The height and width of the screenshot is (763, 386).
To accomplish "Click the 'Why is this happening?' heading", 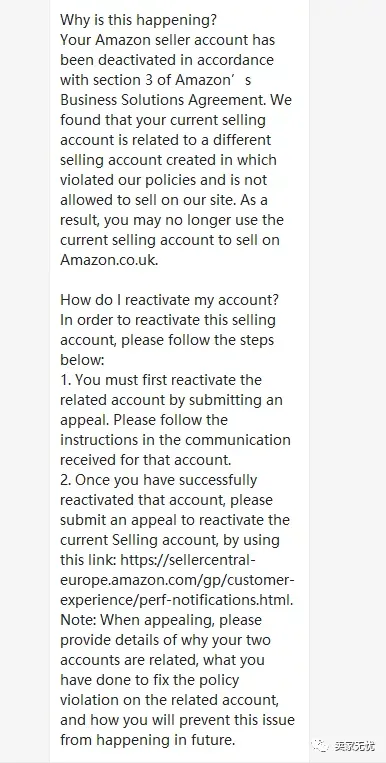I will [138, 20].
